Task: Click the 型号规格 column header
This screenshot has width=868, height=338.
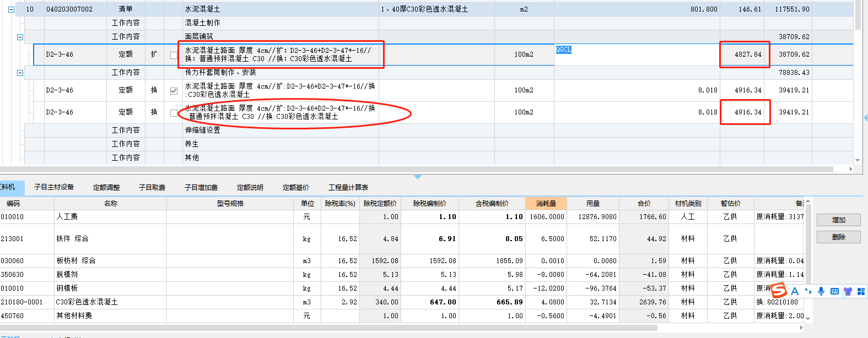Action: 230,203
